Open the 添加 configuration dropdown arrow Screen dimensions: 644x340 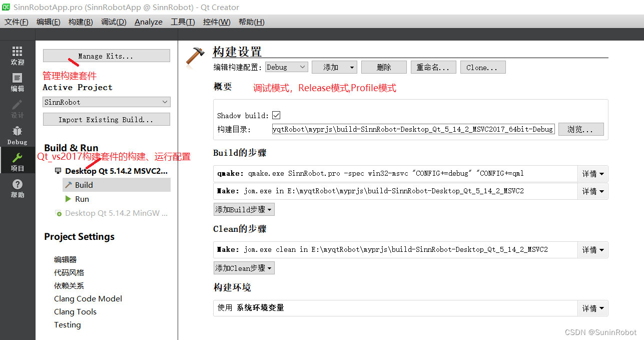point(352,68)
